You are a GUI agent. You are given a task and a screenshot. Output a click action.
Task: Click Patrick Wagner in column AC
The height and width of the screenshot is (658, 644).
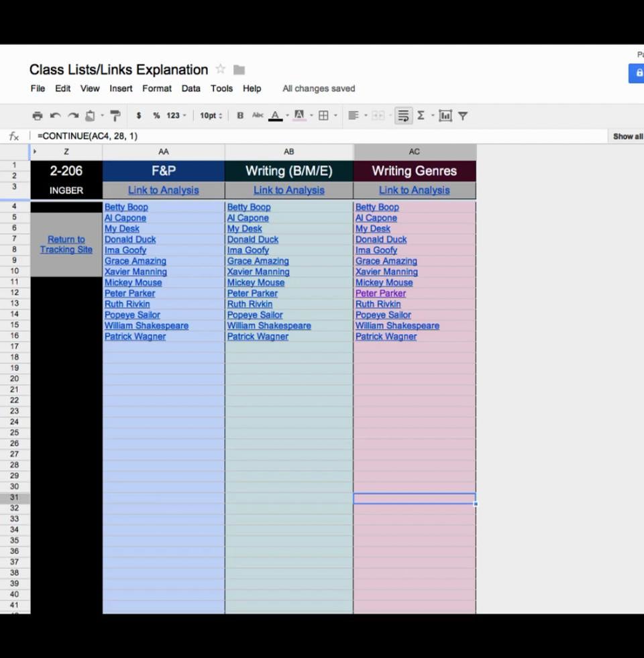pyautogui.click(x=386, y=337)
